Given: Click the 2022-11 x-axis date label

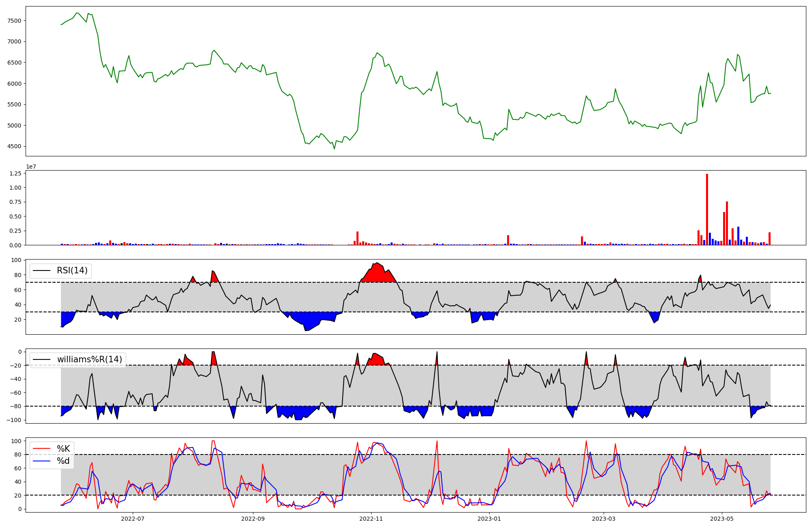Looking at the screenshot, I should coord(371,519).
